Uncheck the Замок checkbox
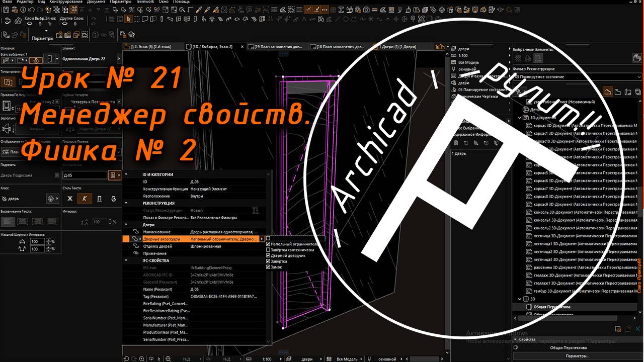Screen dimensions: 644x362 [x=268, y=267]
